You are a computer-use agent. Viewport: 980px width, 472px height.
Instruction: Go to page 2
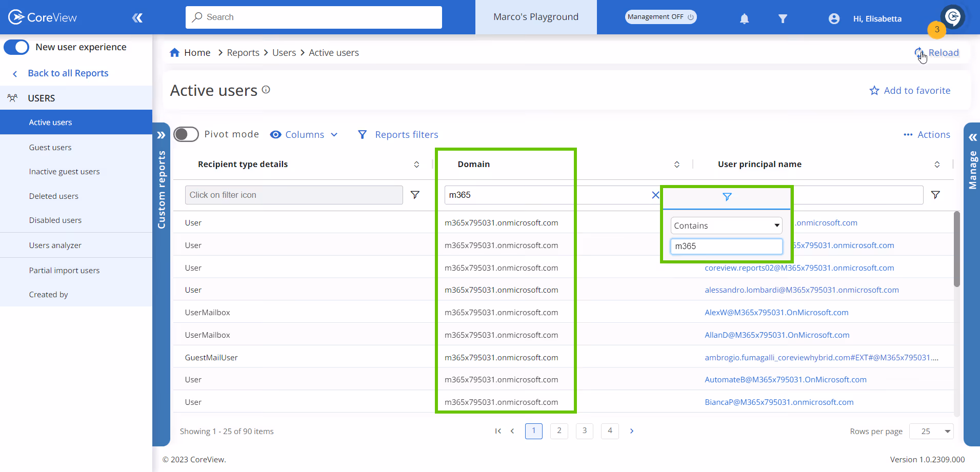pos(559,431)
